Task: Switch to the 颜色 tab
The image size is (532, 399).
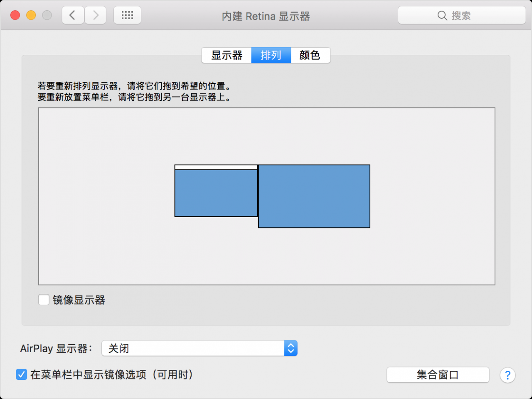Action: tap(310, 55)
